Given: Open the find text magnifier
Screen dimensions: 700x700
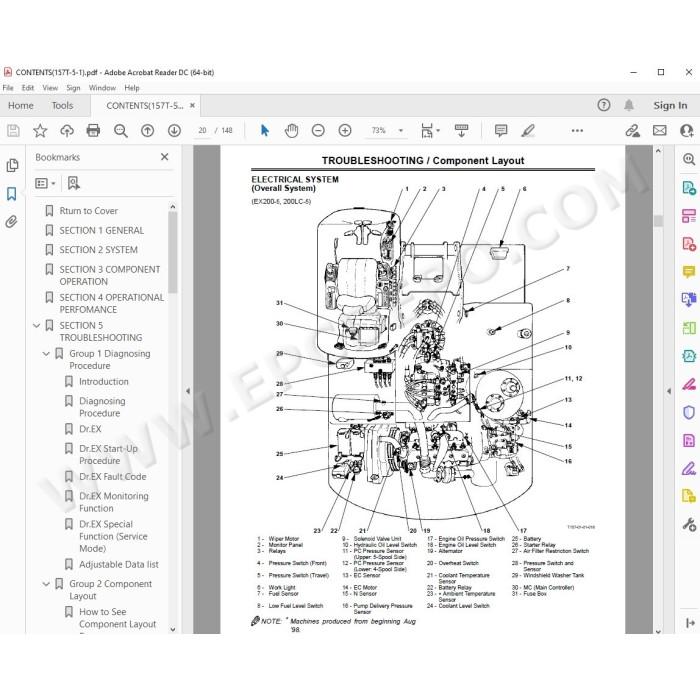Looking at the screenshot, I should [x=121, y=130].
